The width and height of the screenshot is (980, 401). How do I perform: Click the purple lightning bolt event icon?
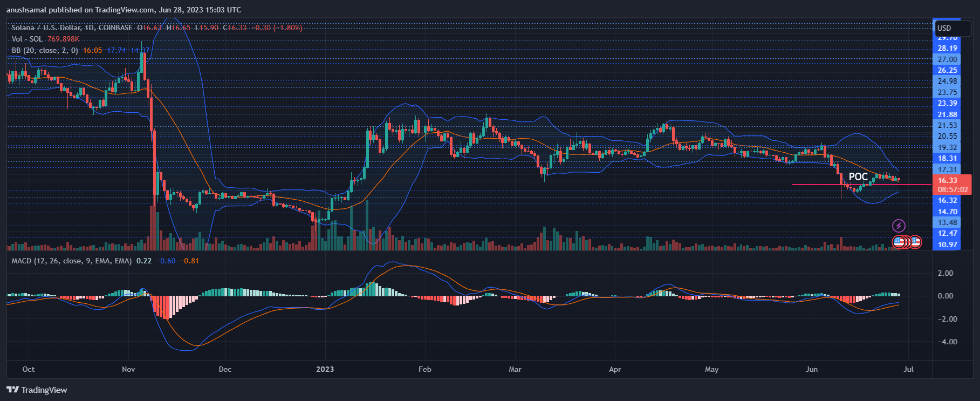(x=899, y=226)
